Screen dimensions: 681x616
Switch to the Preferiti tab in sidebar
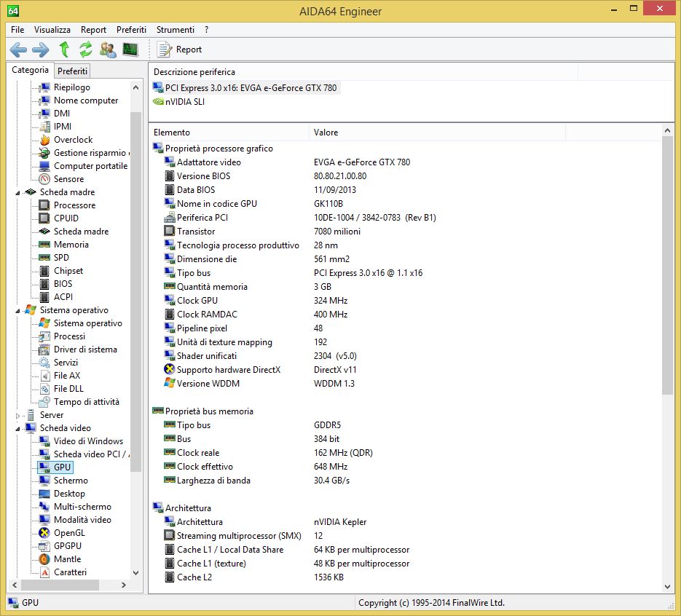click(x=72, y=71)
